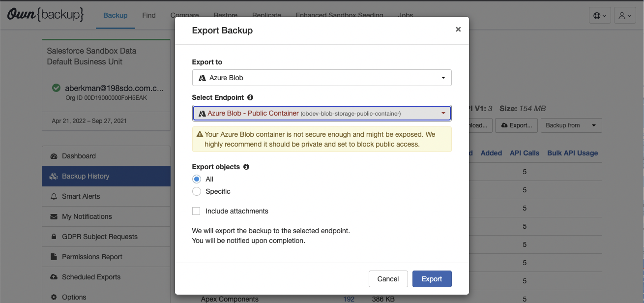This screenshot has width=644, height=303.
Task: Close the Export Backup dialog
Action: (458, 30)
